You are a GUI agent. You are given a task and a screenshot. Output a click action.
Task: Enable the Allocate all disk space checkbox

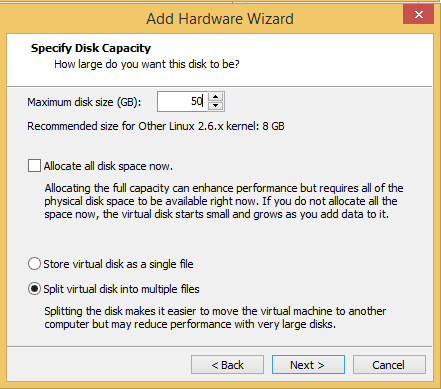[x=34, y=166]
